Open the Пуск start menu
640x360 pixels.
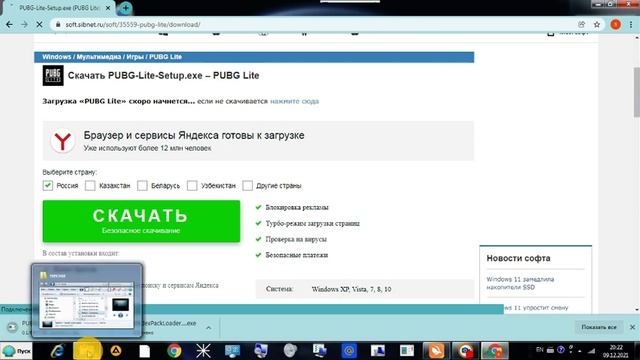coord(16,351)
